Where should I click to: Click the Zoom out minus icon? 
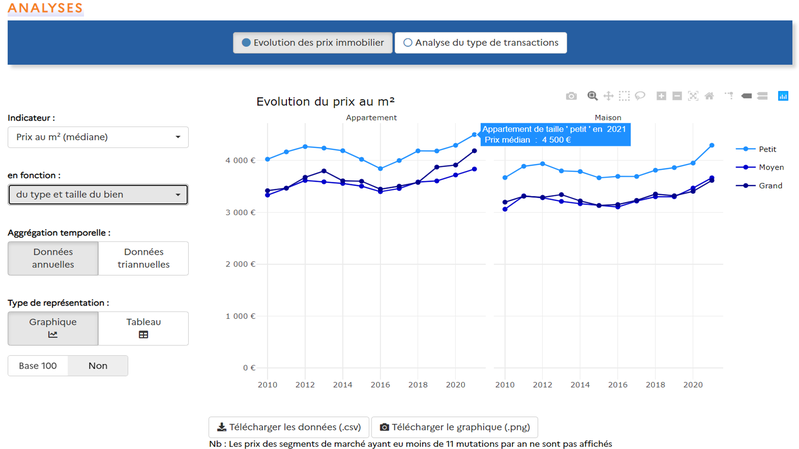tap(677, 96)
